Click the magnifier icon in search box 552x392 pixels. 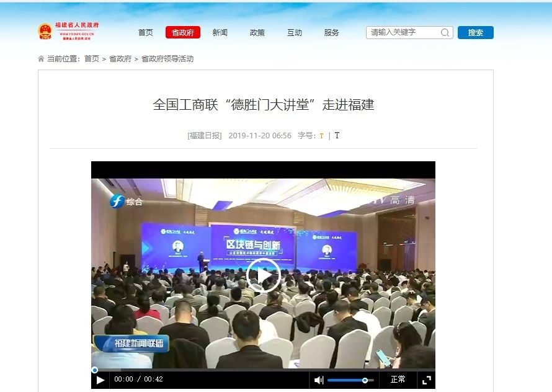click(x=445, y=33)
